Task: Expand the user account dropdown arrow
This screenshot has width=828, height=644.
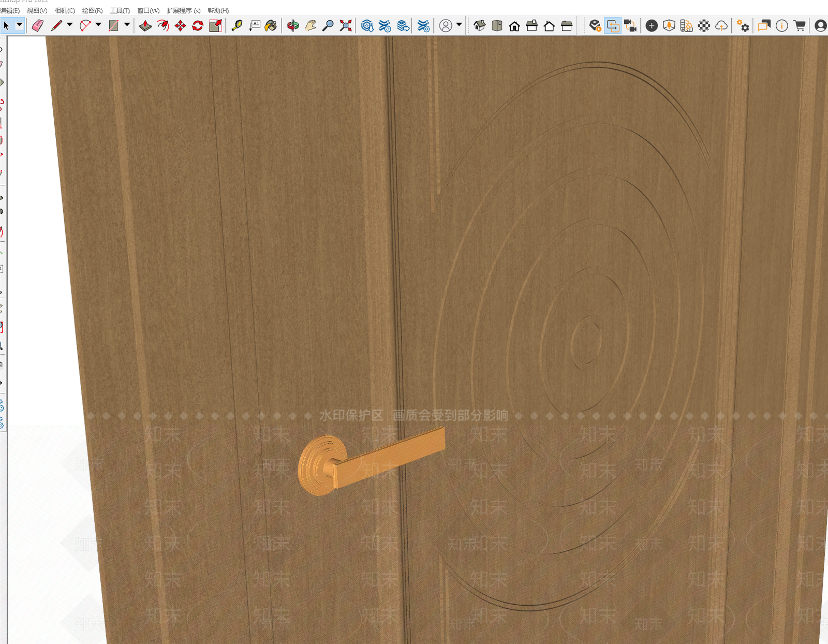Action: coord(459,25)
